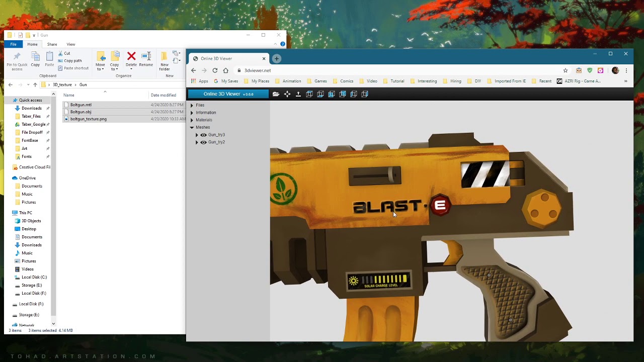
Task: Click the fit-to-window arrows icon in 3D Viewer
Action: (287, 94)
